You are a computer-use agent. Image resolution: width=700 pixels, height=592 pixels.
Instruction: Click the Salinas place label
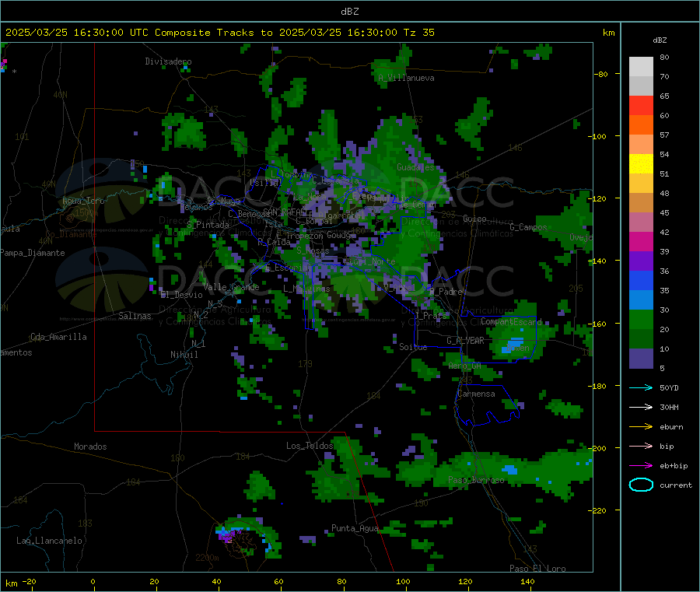(135, 316)
